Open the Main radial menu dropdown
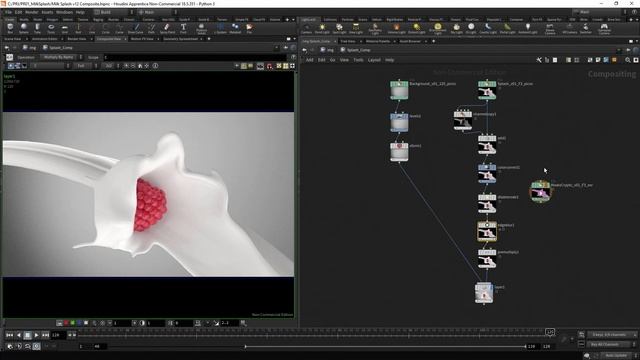The width and height of the screenshot is (640, 360). pyautogui.click(x=157, y=12)
